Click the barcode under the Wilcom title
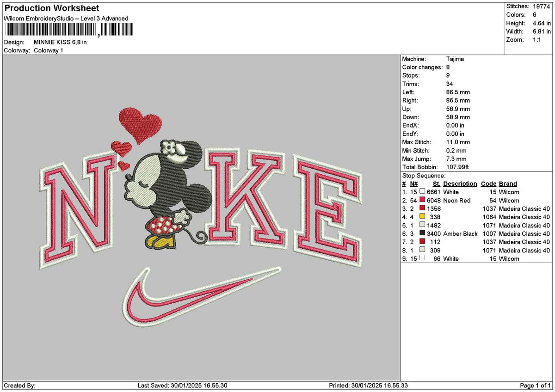 click(69, 31)
